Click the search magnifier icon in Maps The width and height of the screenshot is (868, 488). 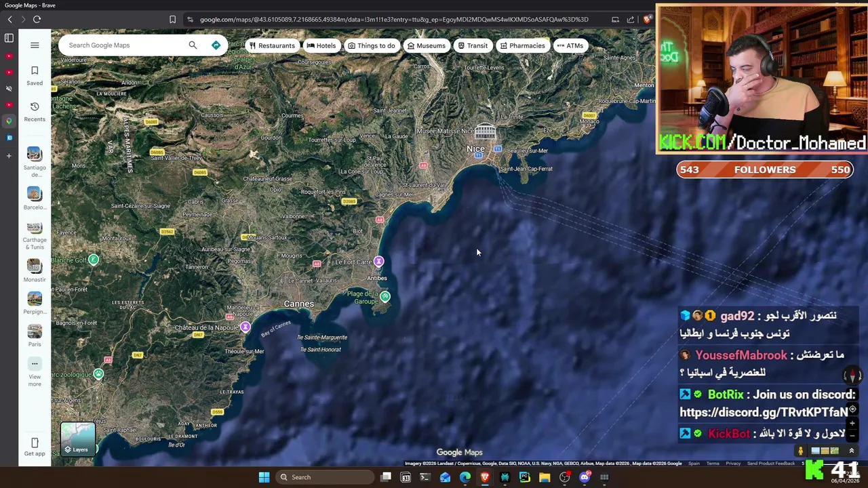pos(193,45)
